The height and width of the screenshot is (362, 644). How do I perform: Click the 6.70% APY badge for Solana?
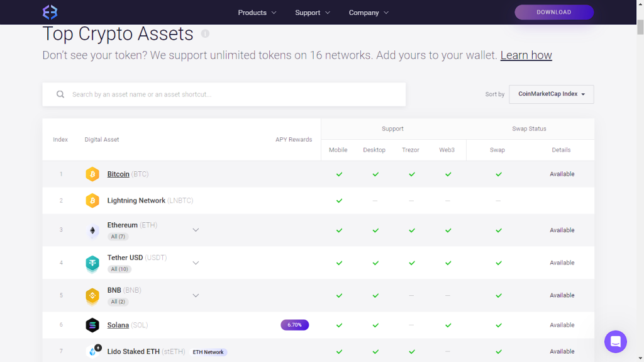[x=294, y=325]
